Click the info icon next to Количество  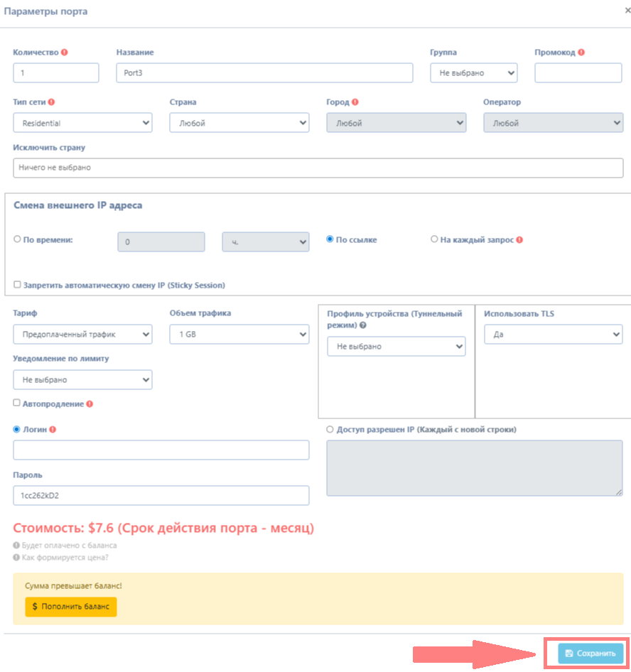click(x=65, y=53)
